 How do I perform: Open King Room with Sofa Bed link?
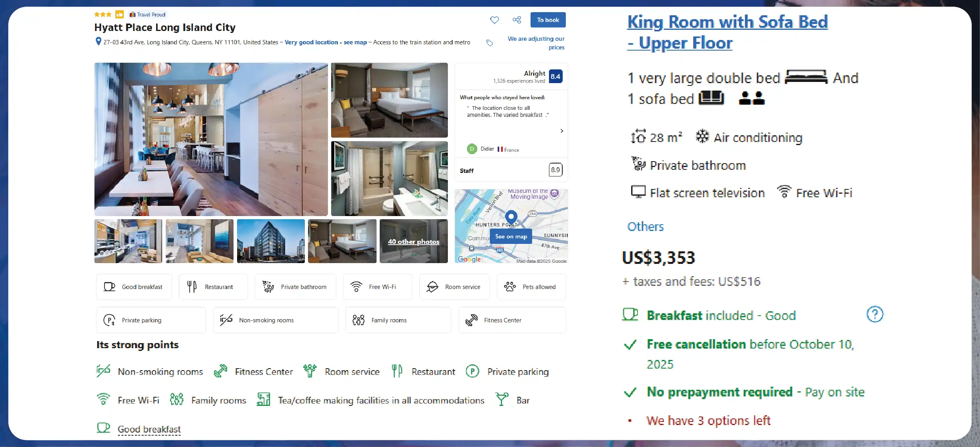pyautogui.click(x=727, y=32)
